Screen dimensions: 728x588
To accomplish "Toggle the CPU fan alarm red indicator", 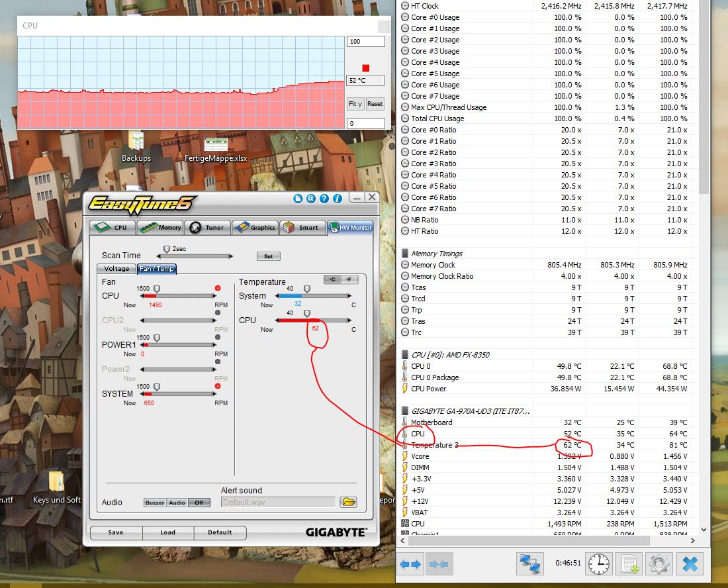I will [x=218, y=288].
